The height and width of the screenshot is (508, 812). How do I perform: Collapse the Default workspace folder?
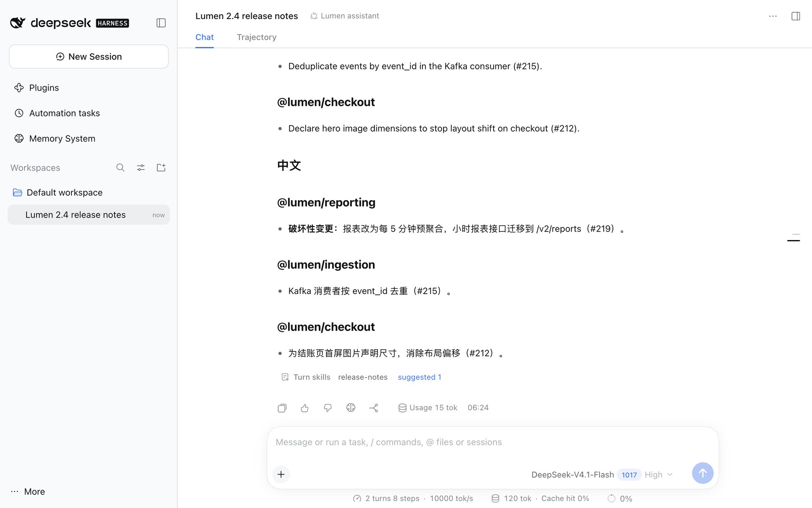coord(58,193)
